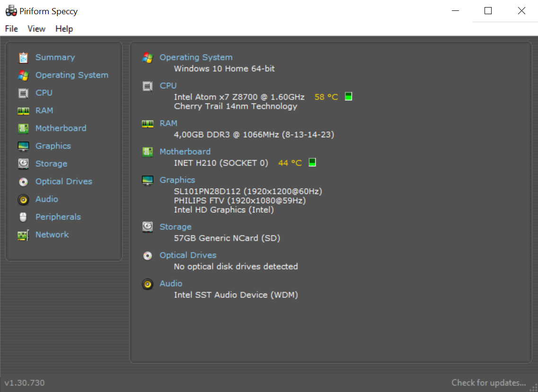Click the Audio speaker icon in summary panel
The height and width of the screenshot is (392, 538).
[148, 284]
